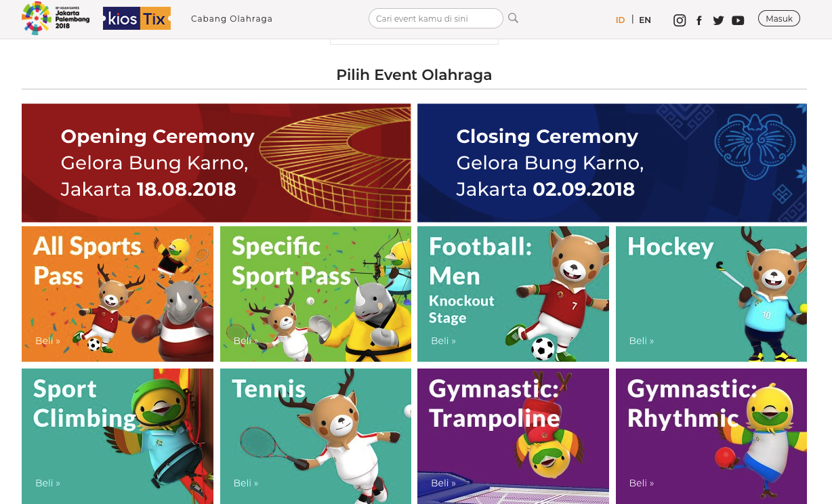Switch language to ID
832x504 pixels.
pos(620,20)
